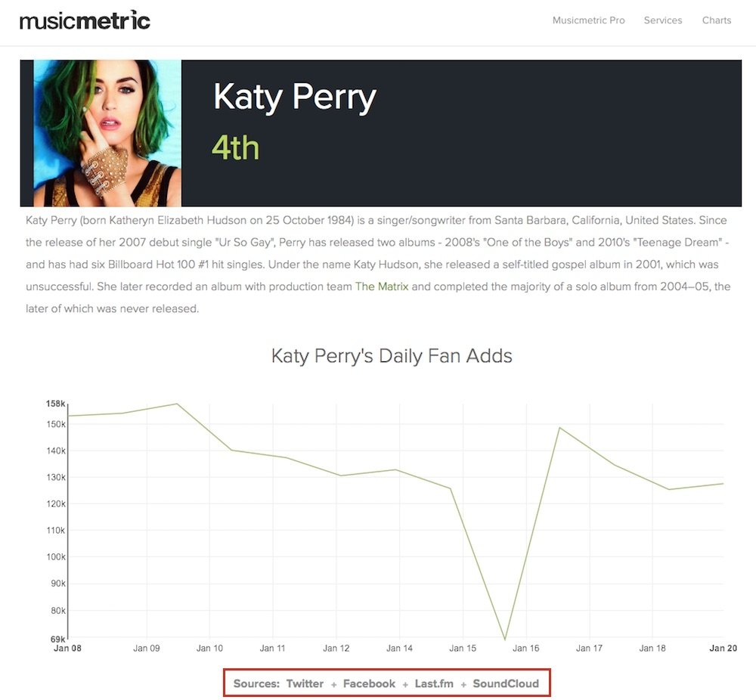
Task: Click the Katy Perry's Daily Fan Adds title
Action: (x=392, y=356)
